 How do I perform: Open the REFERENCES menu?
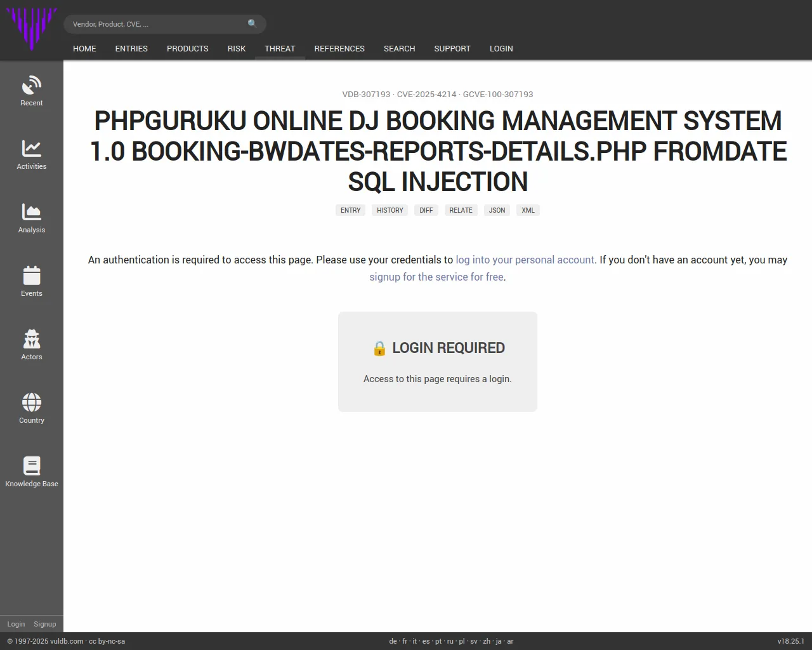click(339, 48)
